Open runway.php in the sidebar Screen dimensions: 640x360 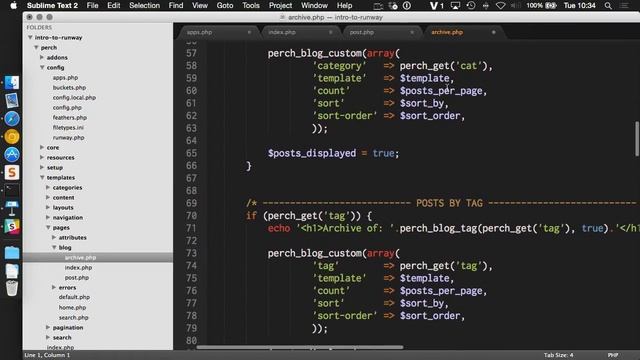(69, 138)
